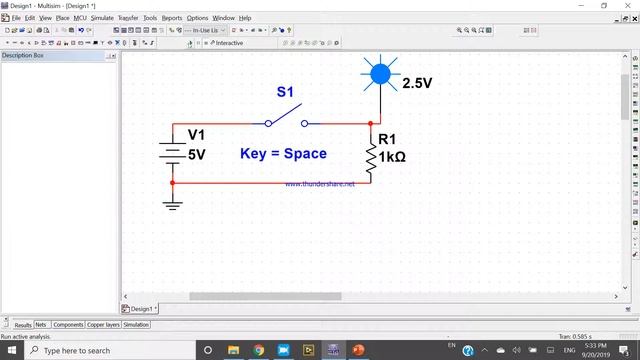Open PowerPoint from the taskbar

coord(358,350)
